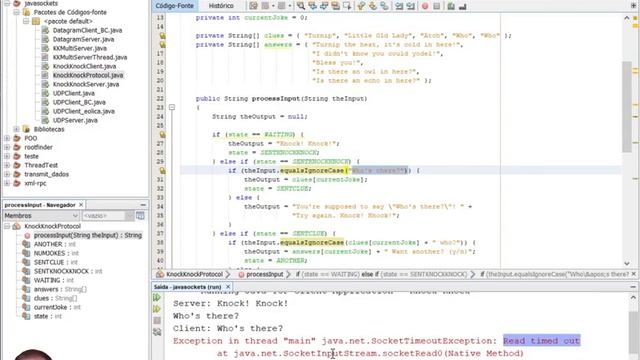The height and width of the screenshot is (360, 640).
Task: Click the stop square button in output panel
Action: [157, 320]
